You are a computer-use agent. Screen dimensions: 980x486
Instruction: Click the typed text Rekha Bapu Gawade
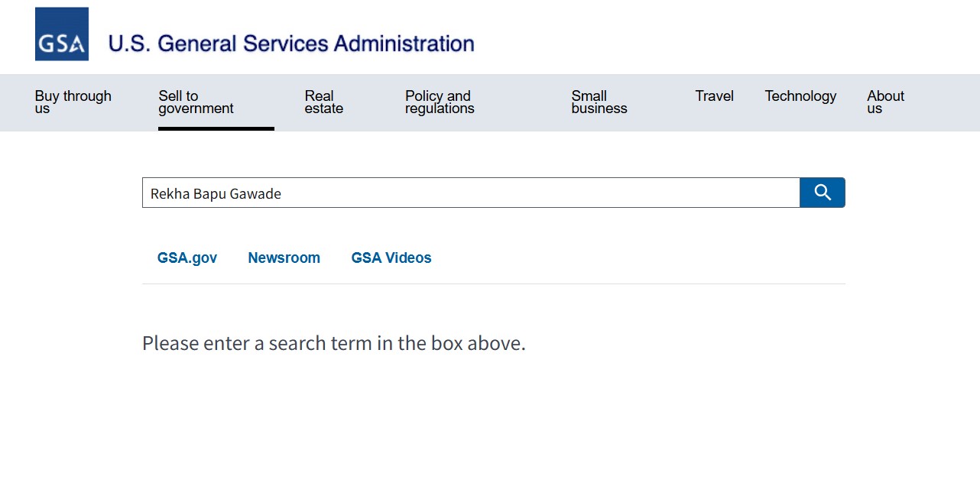point(216,194)
